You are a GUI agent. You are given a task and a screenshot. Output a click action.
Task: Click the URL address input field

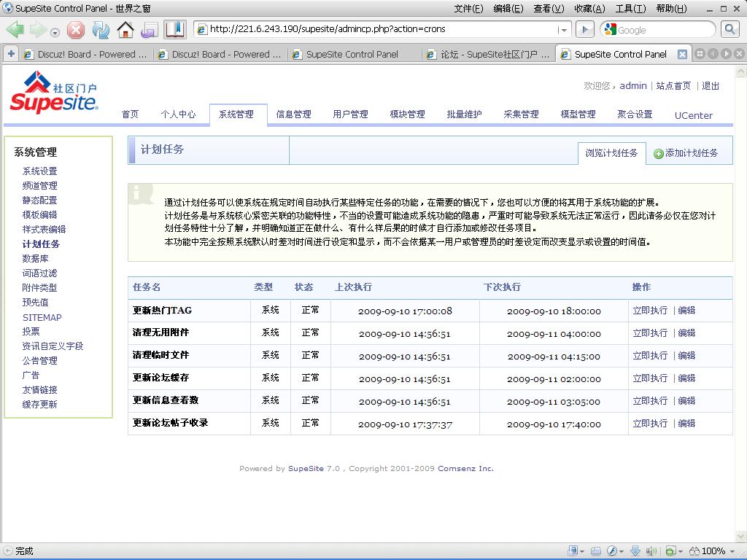pos(382,29)
